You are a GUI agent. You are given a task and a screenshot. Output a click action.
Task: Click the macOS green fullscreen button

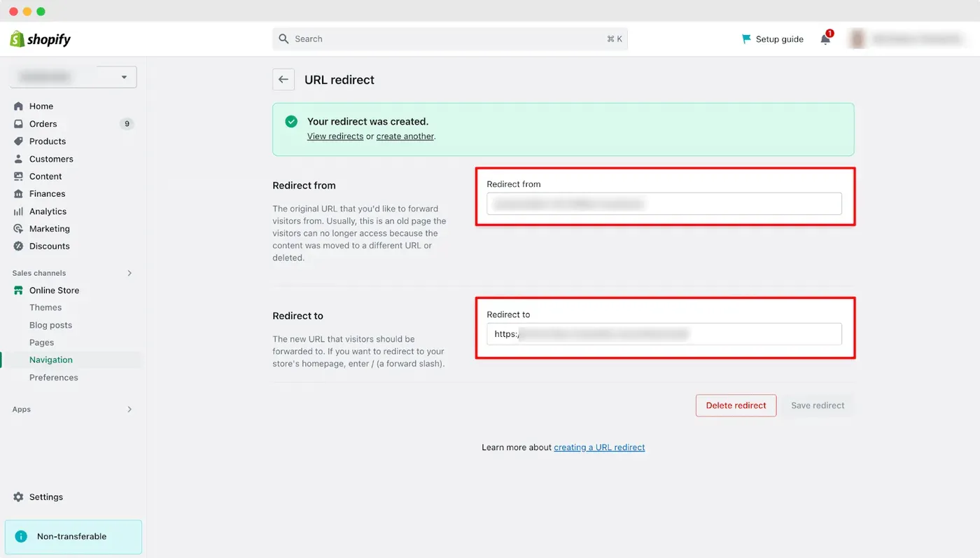(41, 11)
